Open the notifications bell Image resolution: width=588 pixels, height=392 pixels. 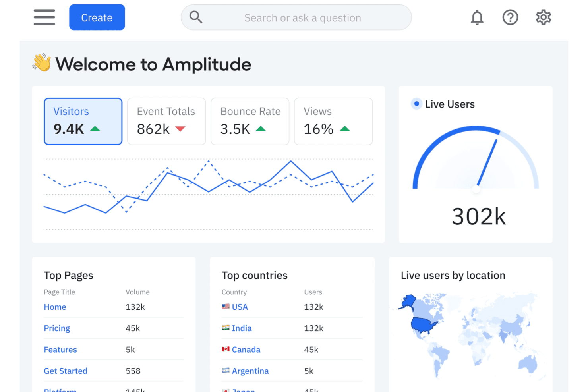477,17
